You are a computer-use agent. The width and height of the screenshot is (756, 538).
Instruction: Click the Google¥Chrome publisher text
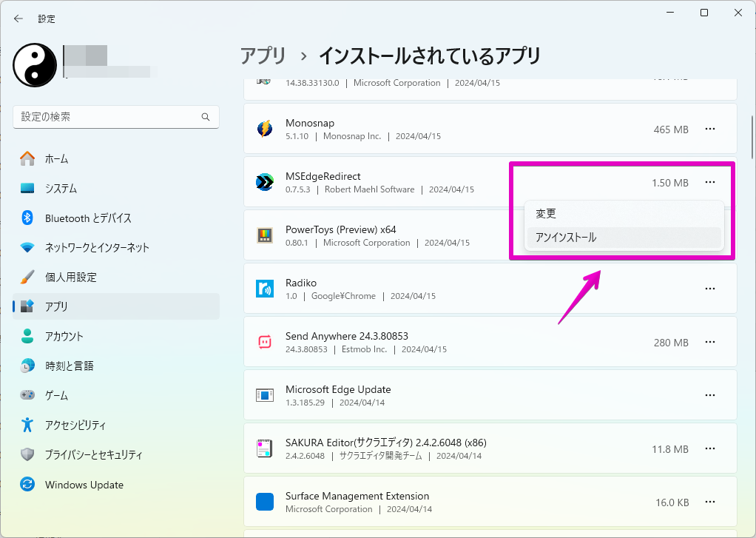[343, 296]
